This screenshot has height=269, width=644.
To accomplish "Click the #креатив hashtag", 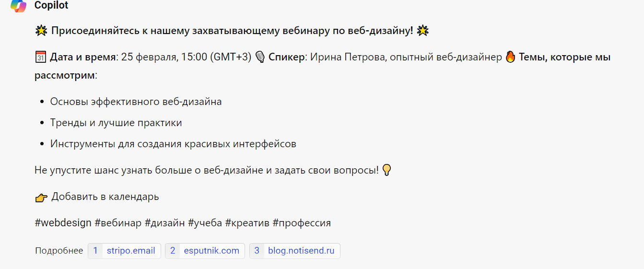I will click(x=247, y=223).
